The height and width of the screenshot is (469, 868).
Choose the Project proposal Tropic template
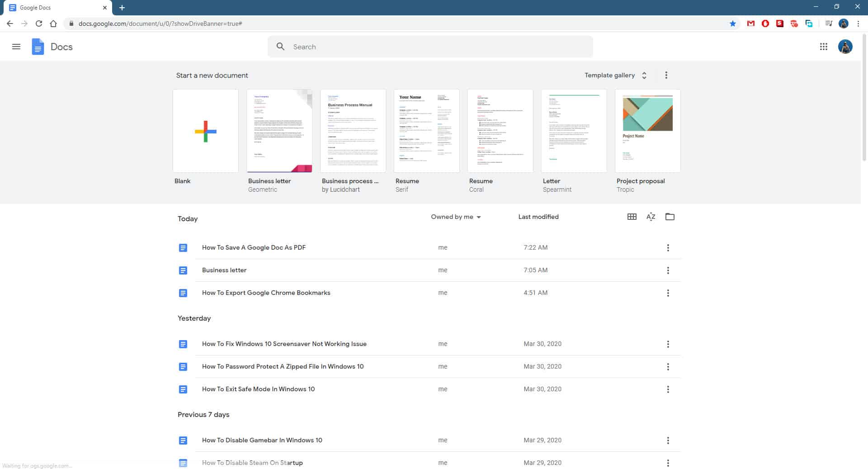click(648, 131)
